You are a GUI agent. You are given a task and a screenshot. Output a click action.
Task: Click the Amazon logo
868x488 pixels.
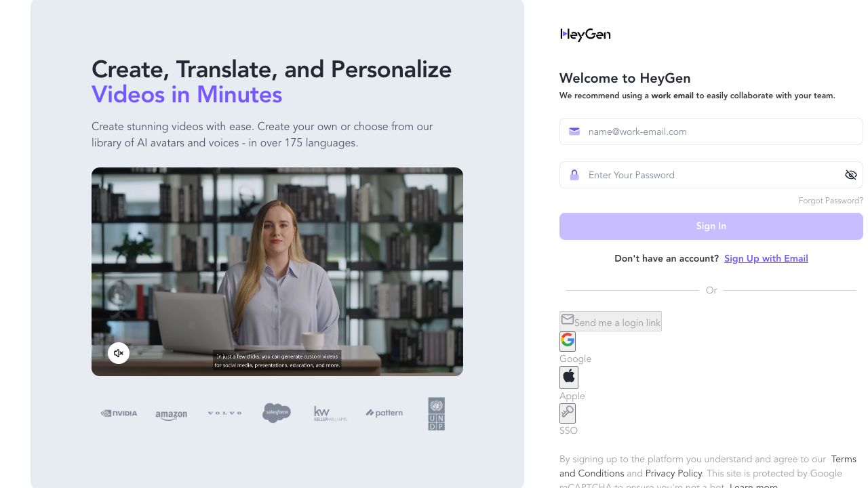[x=171, y=414]
